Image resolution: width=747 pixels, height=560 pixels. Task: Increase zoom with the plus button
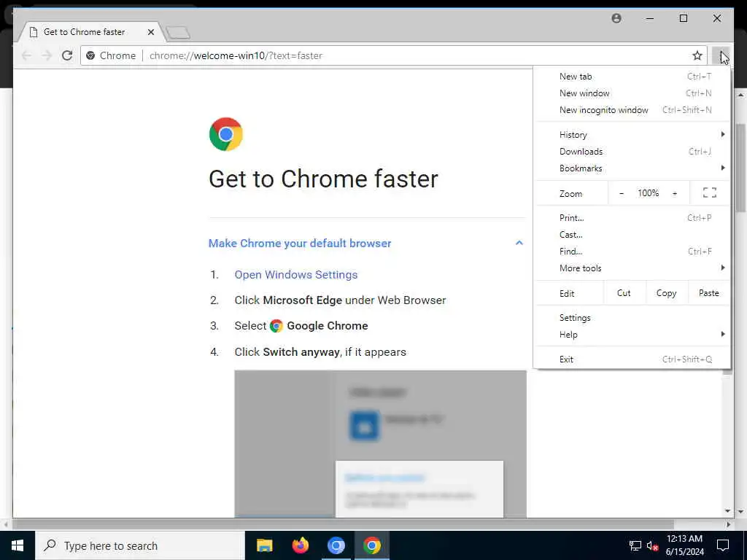coord(675,193)
